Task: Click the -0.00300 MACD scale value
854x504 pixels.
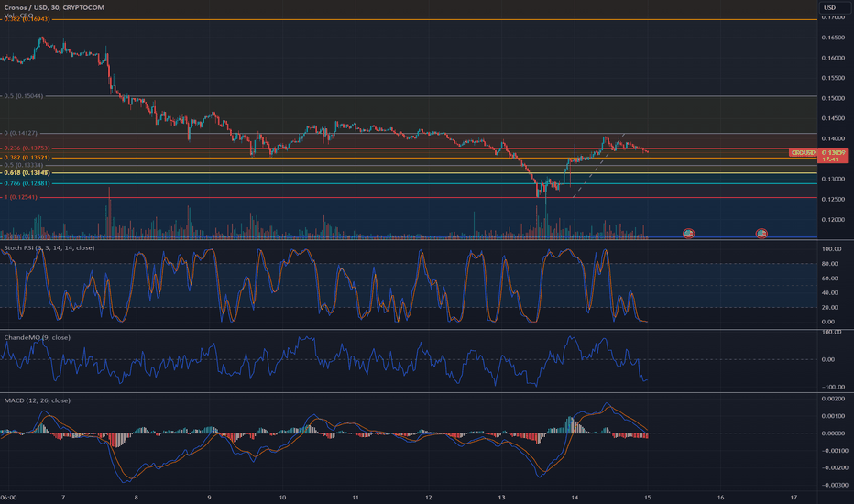Action: pos(834,485)
